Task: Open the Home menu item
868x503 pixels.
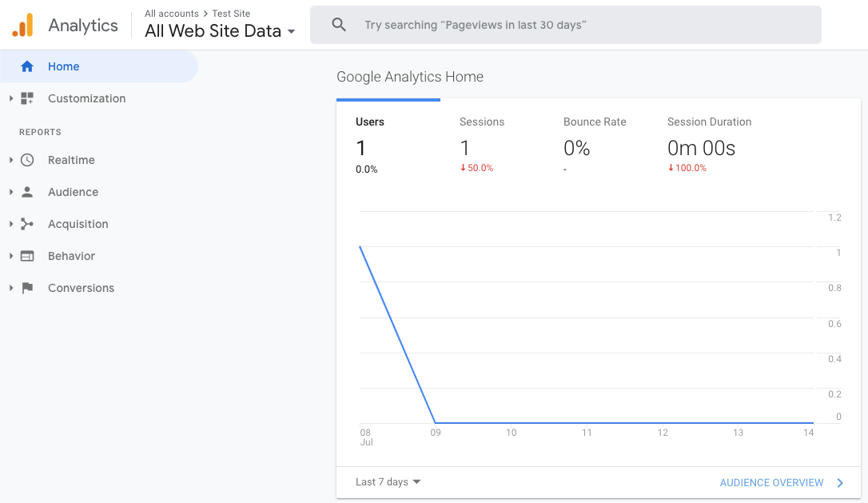Action: pyautogui.click(x=98, y=66)
